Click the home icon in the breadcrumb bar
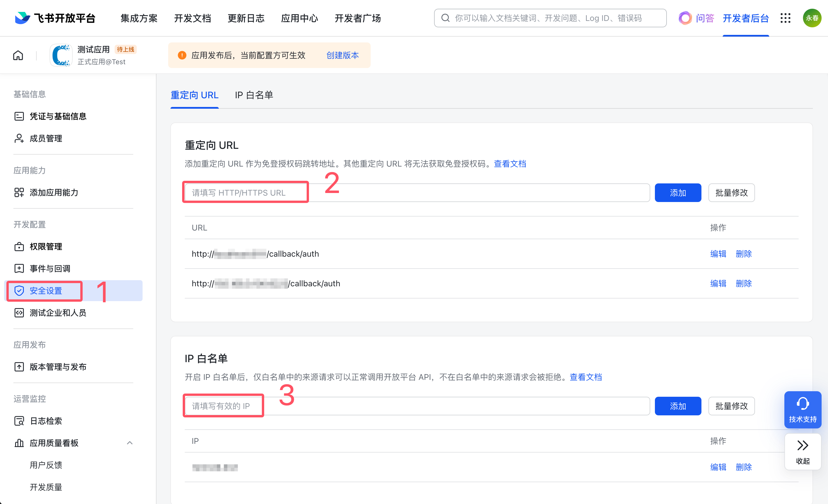 18,55
